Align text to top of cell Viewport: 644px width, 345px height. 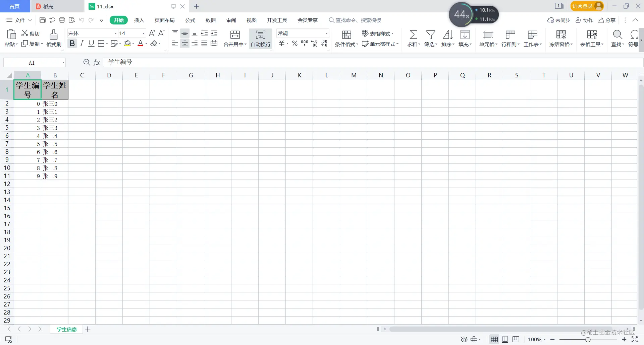pos(175,33)
